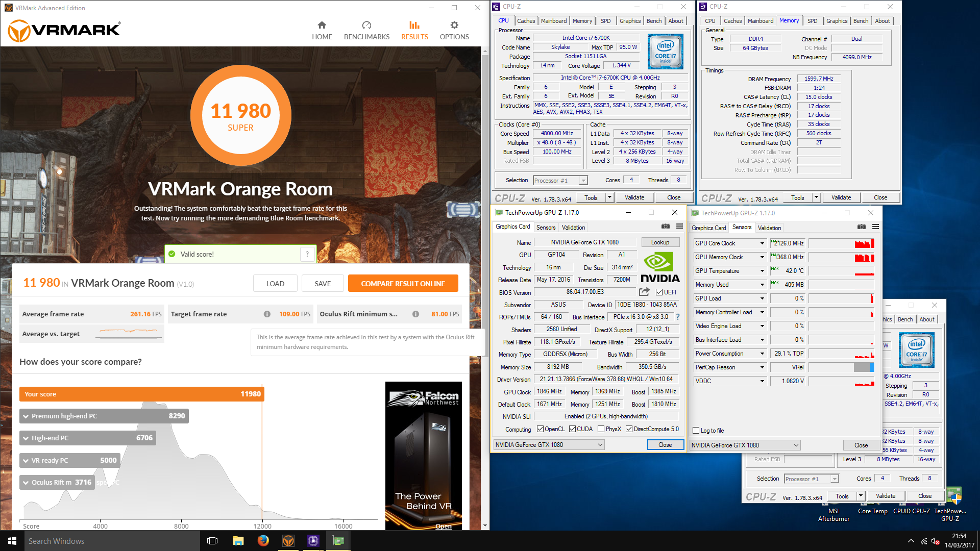This screenshot has width=980, height=551.
Task: Click the Load result button
Action: click(275, 284)
